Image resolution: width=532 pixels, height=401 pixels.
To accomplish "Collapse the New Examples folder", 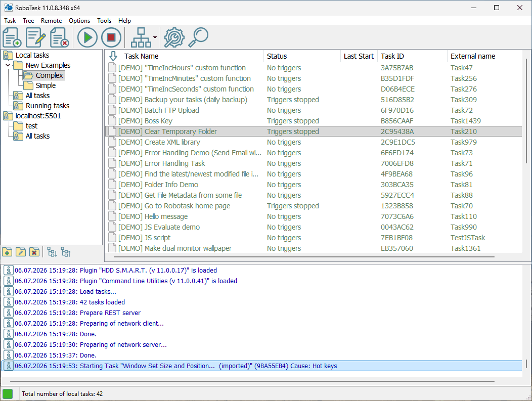I will 8,65.
